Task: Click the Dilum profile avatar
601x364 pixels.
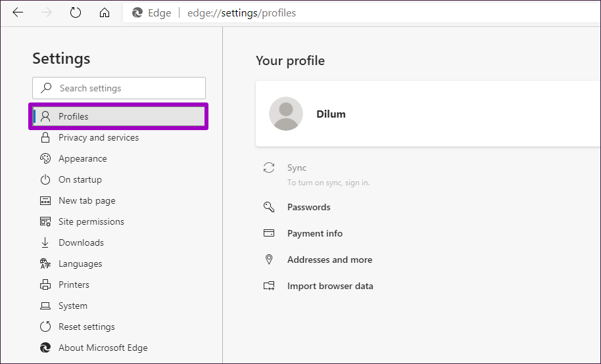Action: tap(286, 114)
